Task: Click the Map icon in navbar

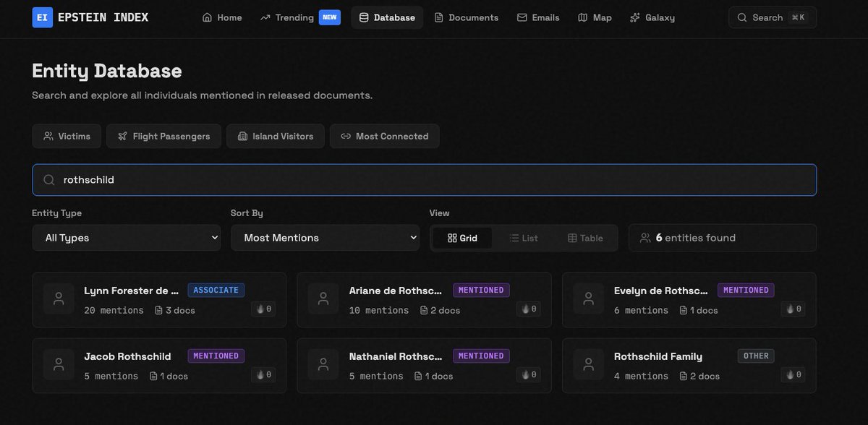Action: (583, 17)
